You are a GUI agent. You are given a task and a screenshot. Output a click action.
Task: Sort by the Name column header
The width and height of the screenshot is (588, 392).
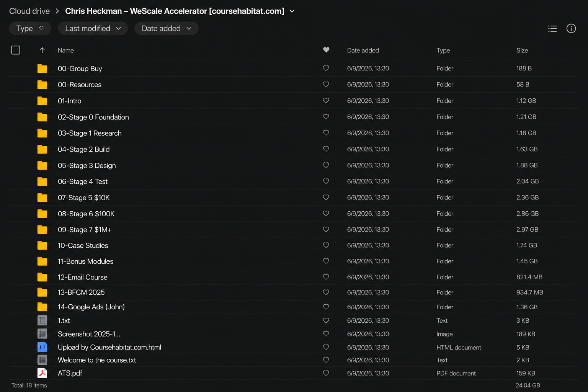click(x=66, y=51)
